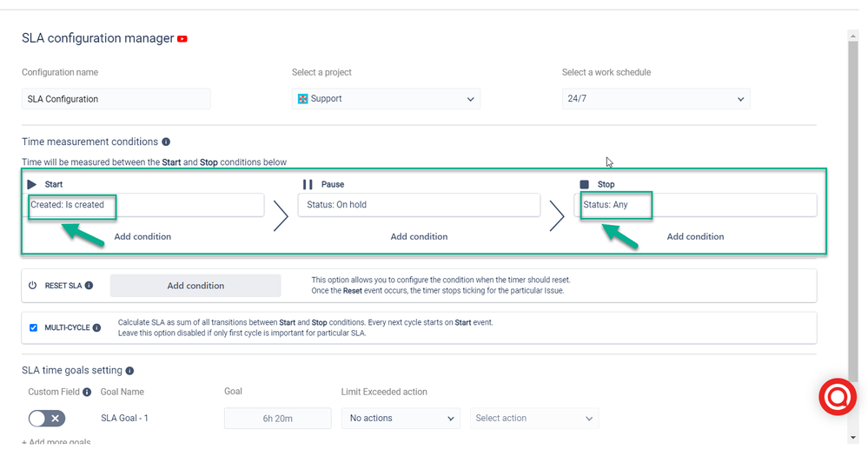
Task: Show info tooltip for RESET SLA
Action: coord(89,286)
